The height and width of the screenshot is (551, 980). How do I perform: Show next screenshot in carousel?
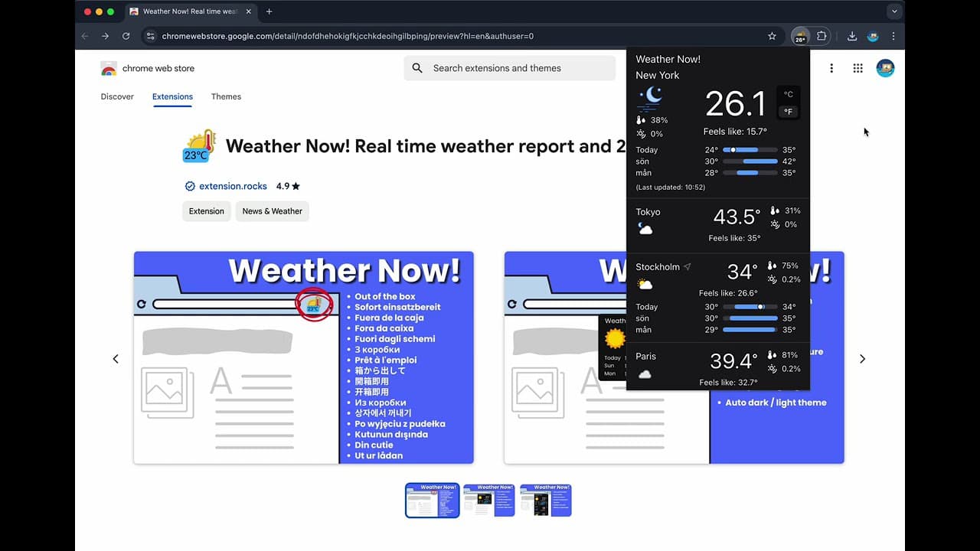pyautogui.click(x=862, y=359)
